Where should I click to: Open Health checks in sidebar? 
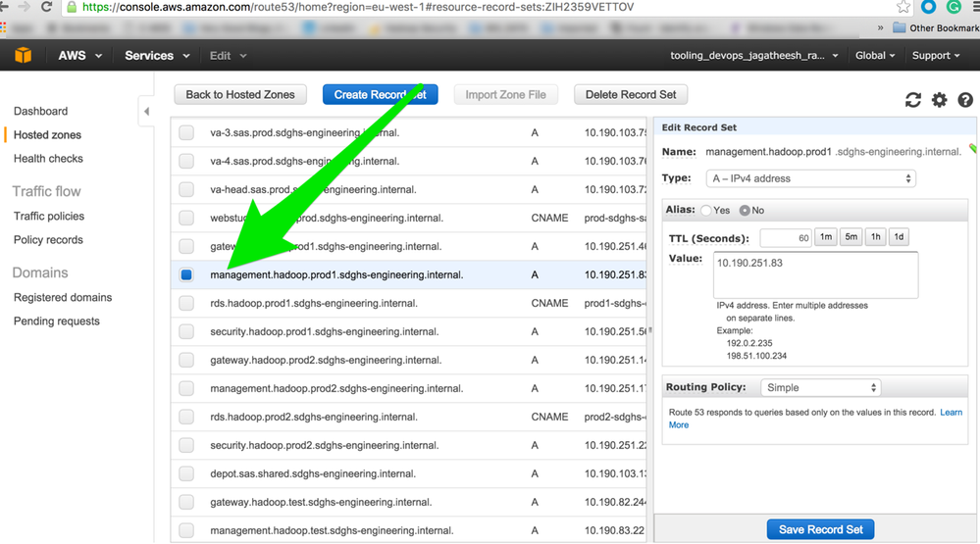point(48,159)
